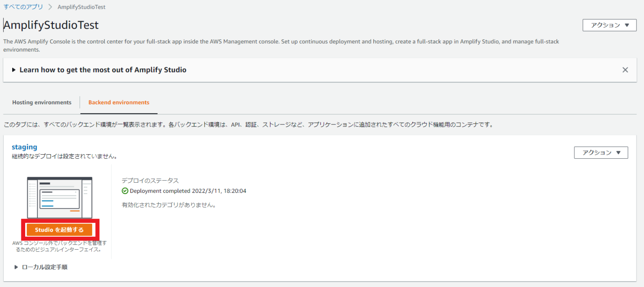The height and width of the screenshot is (287, 644).
Task: Click the orange highlighted Studio launch icon area
Action: coord(59,230)
